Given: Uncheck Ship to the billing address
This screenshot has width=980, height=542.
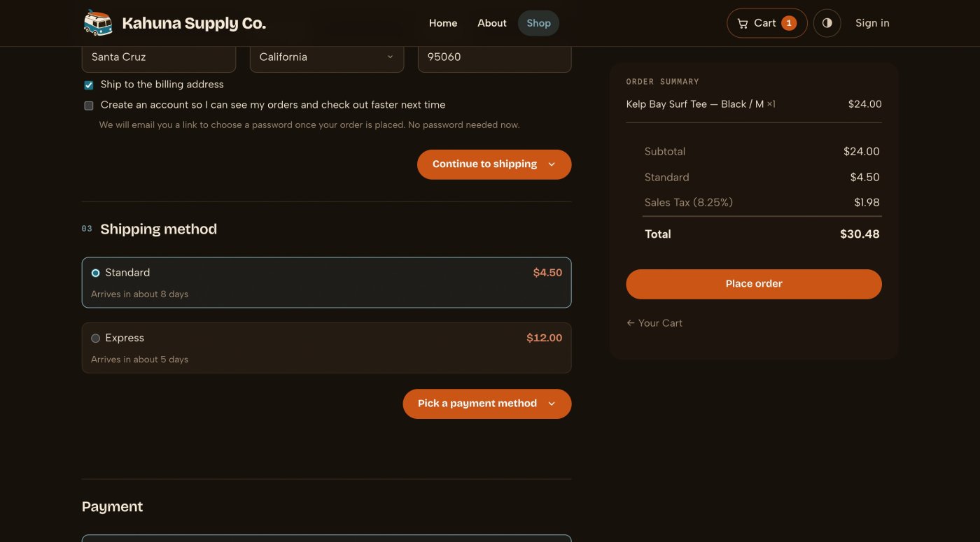Looking at the screenshot, I should click(89, 85).
